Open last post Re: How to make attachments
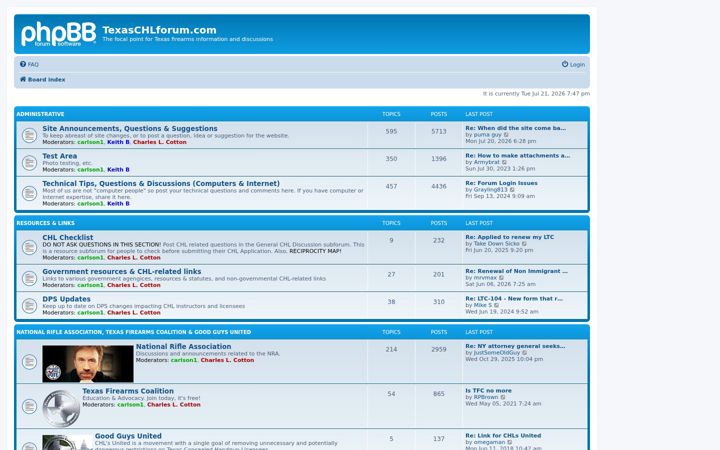 518,156
